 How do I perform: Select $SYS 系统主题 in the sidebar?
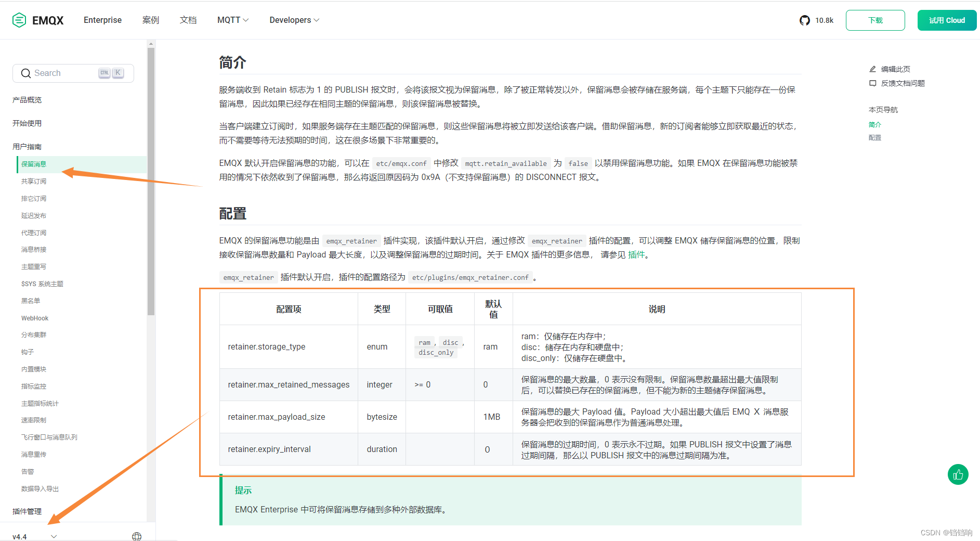click(42, 284)
